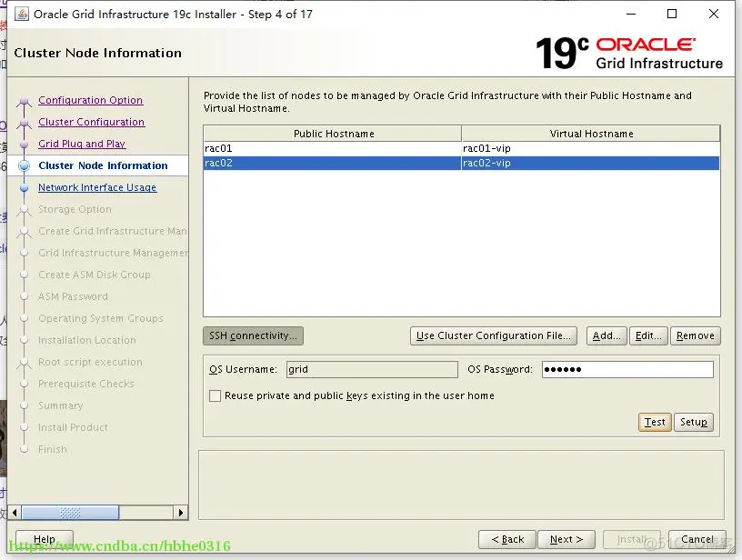Click the Cluster Node Information step bullet
This screenshot has width=742, height=560.
(x=25, y=165)
